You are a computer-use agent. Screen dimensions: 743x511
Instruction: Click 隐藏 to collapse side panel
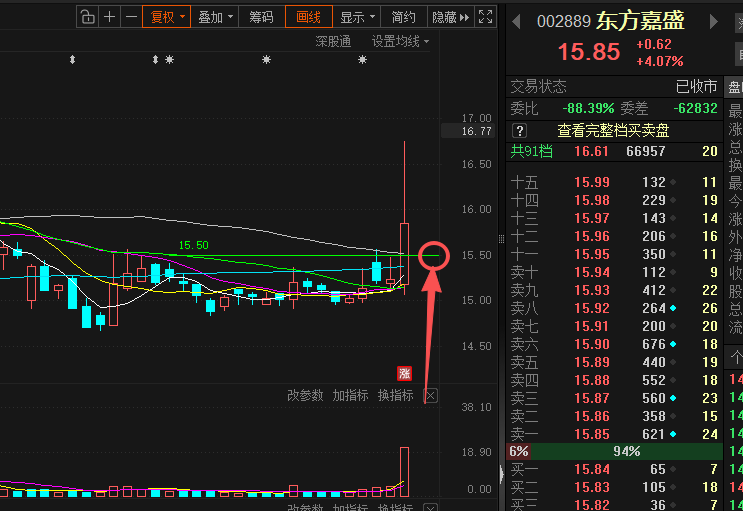(x=450, y=18)
